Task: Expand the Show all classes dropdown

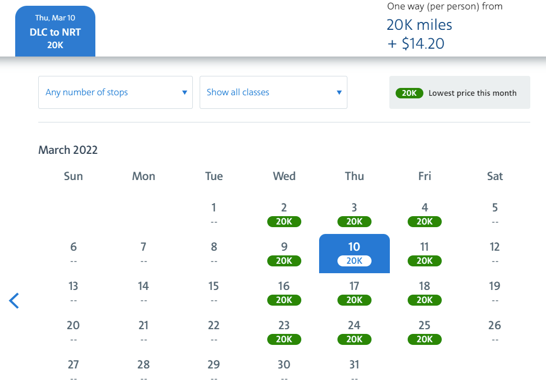Action: [x=274, y=93]
